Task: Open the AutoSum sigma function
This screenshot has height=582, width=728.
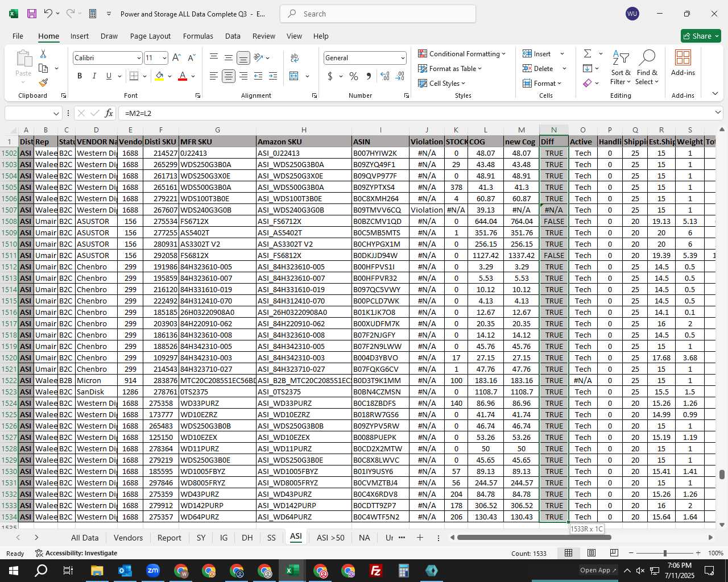Action: pyautogui.click(x=588, y=53)
